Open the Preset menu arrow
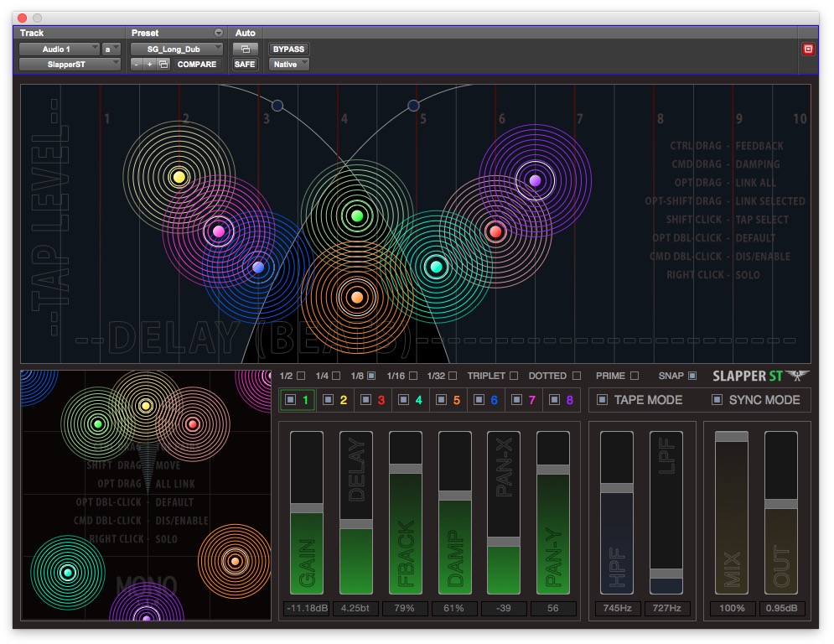Screen dimensions: 834x644 tap(219, 33)
